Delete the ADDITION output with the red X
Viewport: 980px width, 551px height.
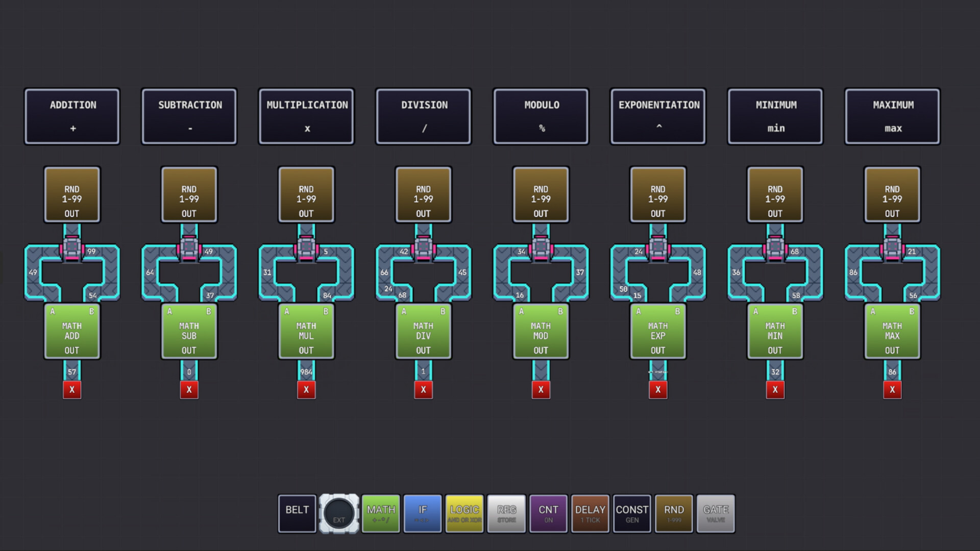click(72, 389)
